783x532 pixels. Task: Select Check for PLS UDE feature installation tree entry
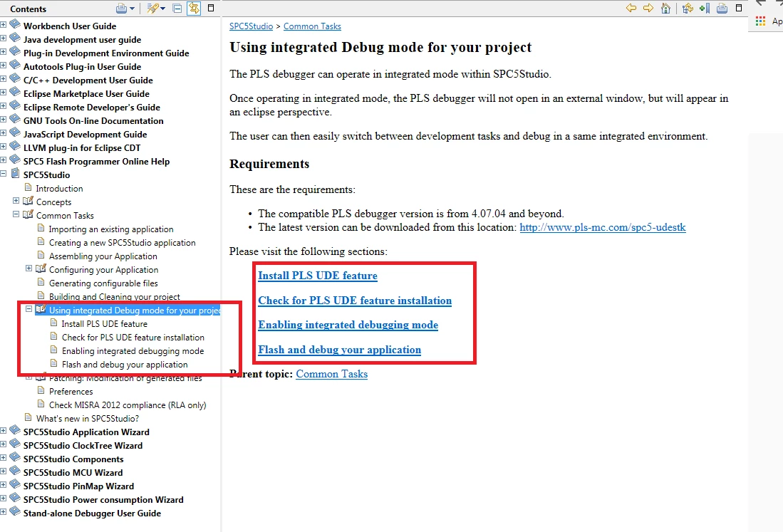pos(133,338)
